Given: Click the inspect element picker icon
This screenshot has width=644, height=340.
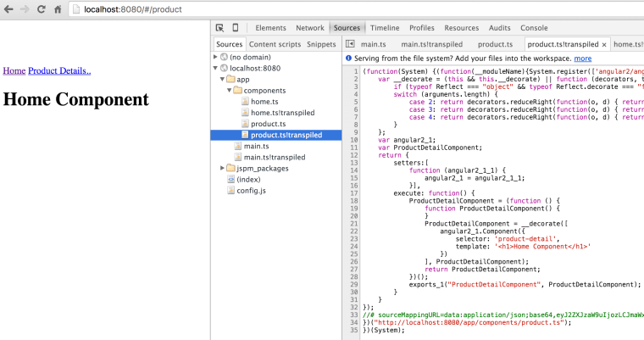Looking at the screenshot, I should (220, 28).
